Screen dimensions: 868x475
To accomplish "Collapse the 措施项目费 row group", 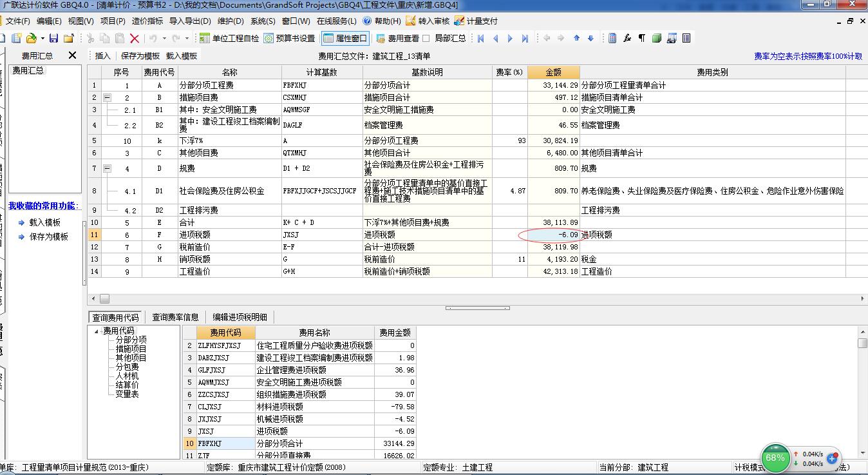I will coord(107,97).
